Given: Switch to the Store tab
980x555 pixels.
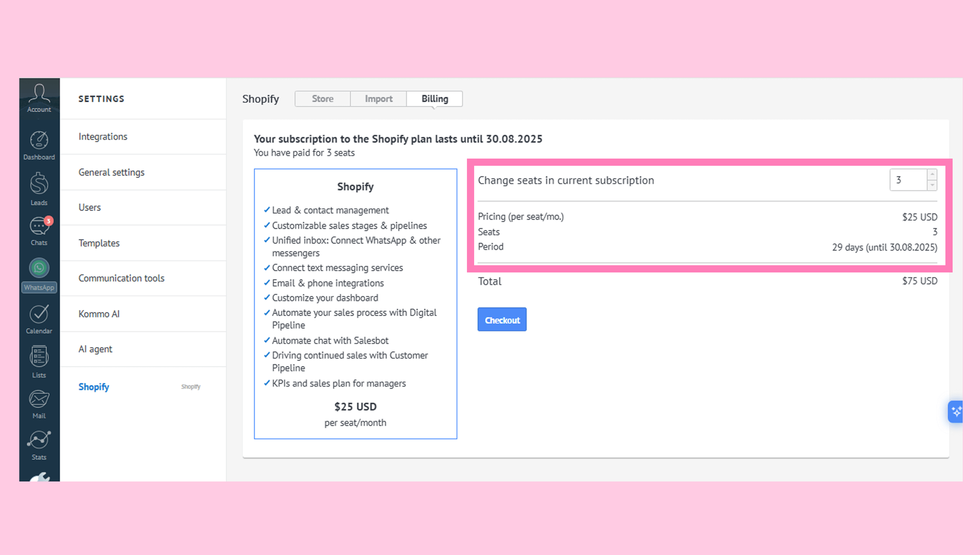Looking at the screenshot, I should (x=322, y=99).
